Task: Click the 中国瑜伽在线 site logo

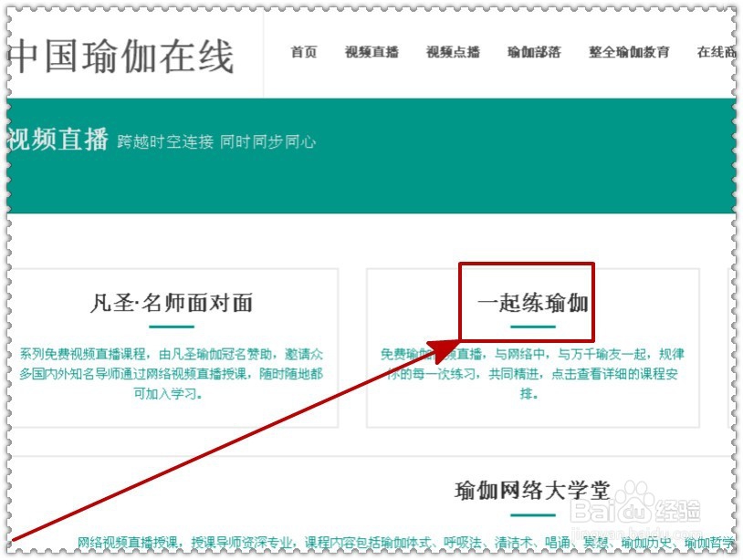Action: pos(121,57)
